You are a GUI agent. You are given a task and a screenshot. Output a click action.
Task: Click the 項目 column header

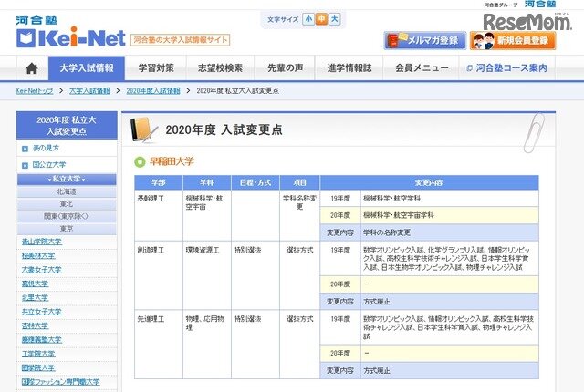coord(300,182)
